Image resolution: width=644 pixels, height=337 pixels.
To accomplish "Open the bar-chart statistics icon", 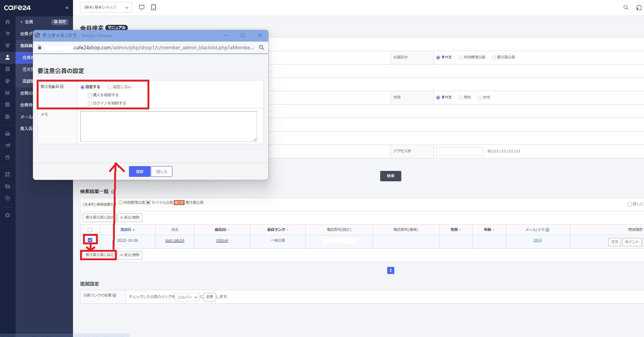I will click(x=7, y=105).
